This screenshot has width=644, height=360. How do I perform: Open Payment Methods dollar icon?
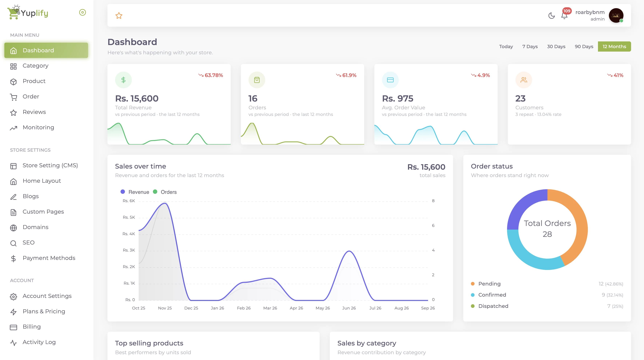(x=13, y=259)
